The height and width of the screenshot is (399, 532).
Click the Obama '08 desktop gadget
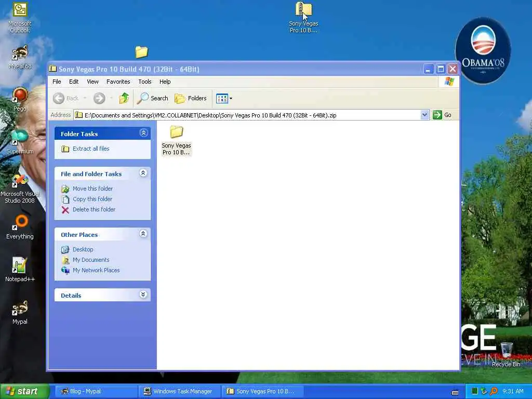(483, 51)
